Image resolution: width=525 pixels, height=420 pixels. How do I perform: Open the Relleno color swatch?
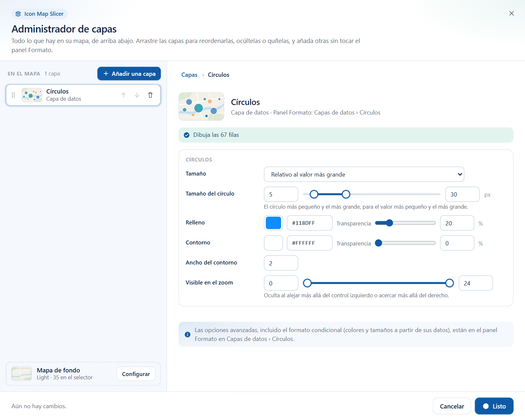(273, 223)
